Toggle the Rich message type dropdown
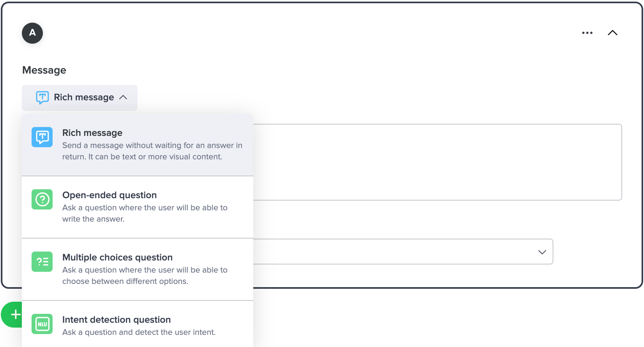The height and width of the screenshot is (347, 644). pos(80,97)
